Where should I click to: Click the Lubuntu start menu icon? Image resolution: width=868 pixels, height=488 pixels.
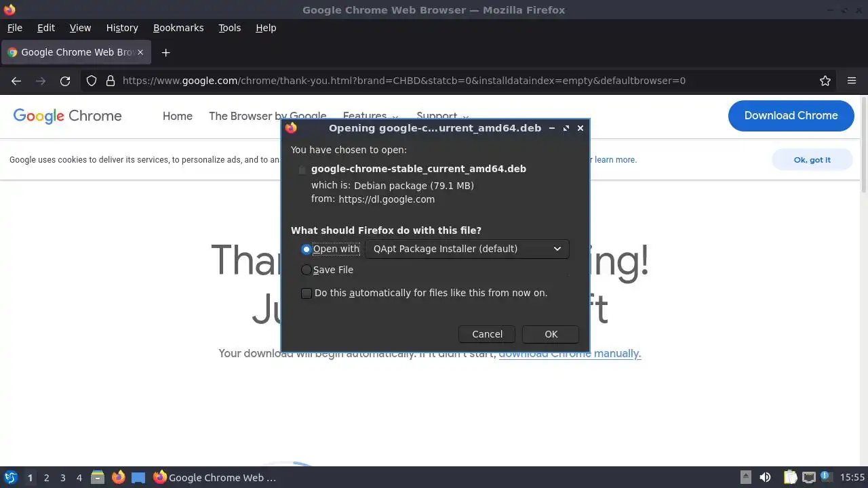pyautogui.click(x=10, y=478)
